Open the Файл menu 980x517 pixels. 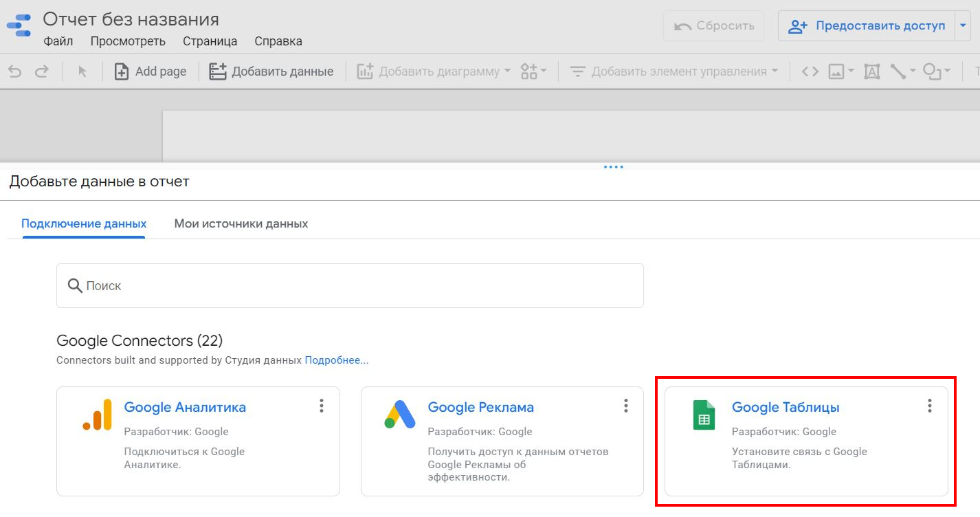click(x=58, y=41)
